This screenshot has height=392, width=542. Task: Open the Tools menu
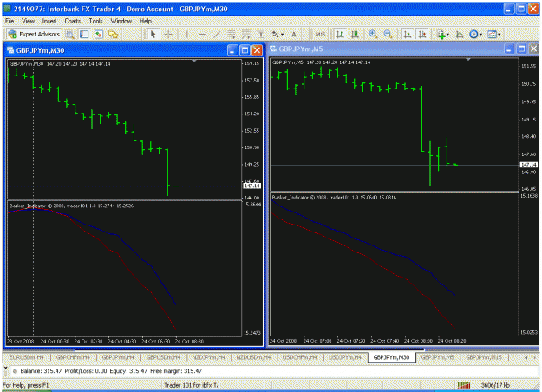point(95,21)
